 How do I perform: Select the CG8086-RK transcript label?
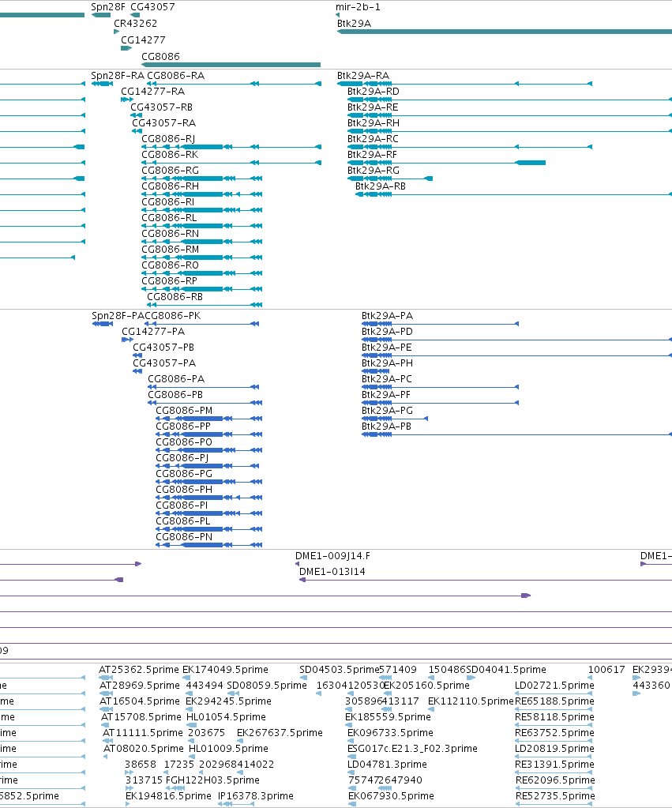(170, 155)
